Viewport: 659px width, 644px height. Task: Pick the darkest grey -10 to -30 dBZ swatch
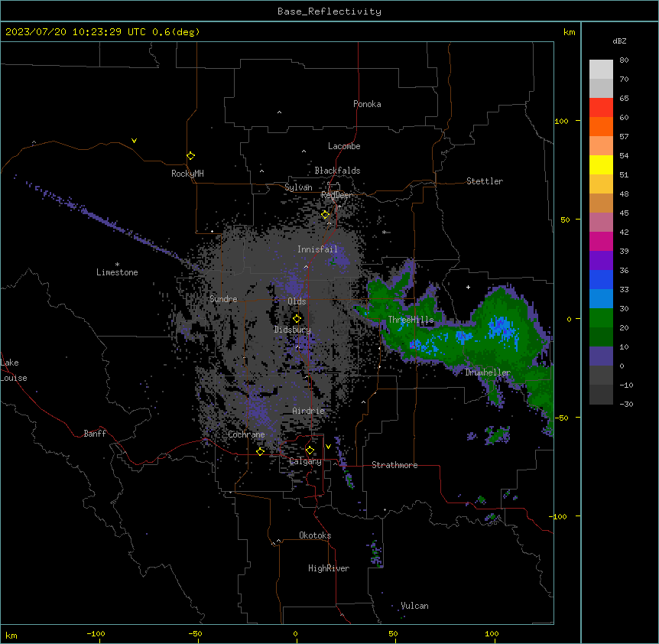point(601,395)
